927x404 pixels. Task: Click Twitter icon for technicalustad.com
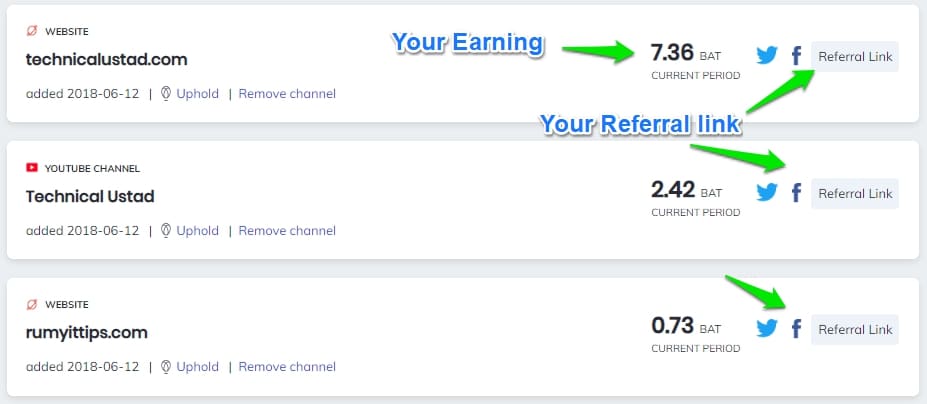[x=767, y=56]
